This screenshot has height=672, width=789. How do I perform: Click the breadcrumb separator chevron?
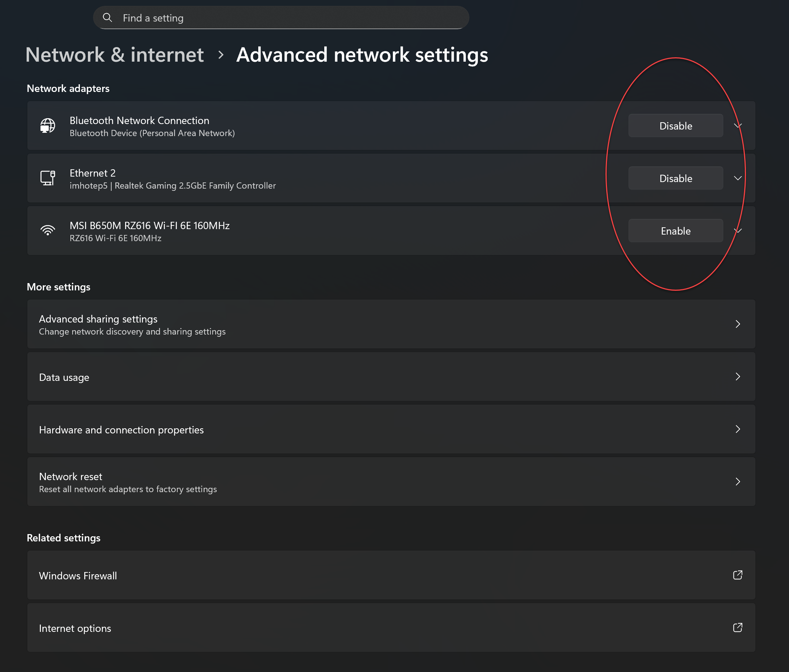point(221,55)
